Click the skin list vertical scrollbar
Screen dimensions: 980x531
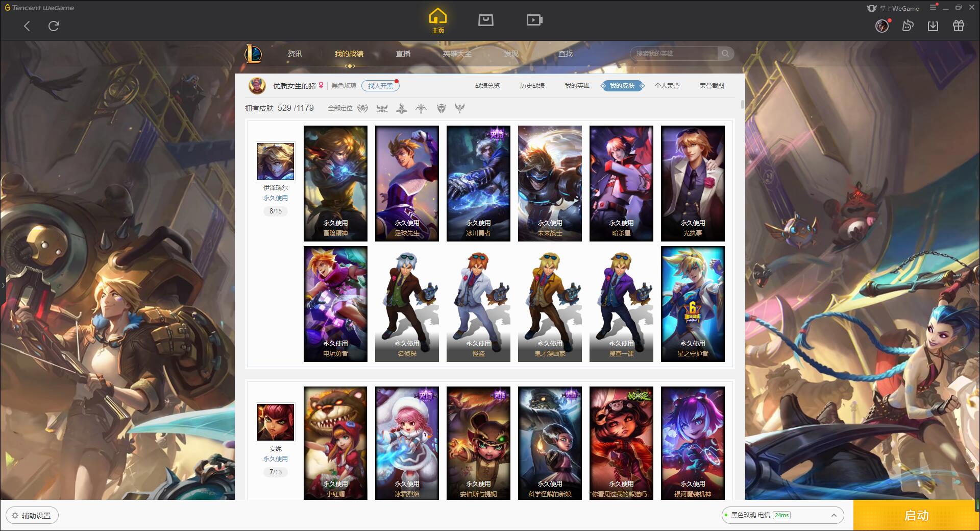click(x=742, y=105)
